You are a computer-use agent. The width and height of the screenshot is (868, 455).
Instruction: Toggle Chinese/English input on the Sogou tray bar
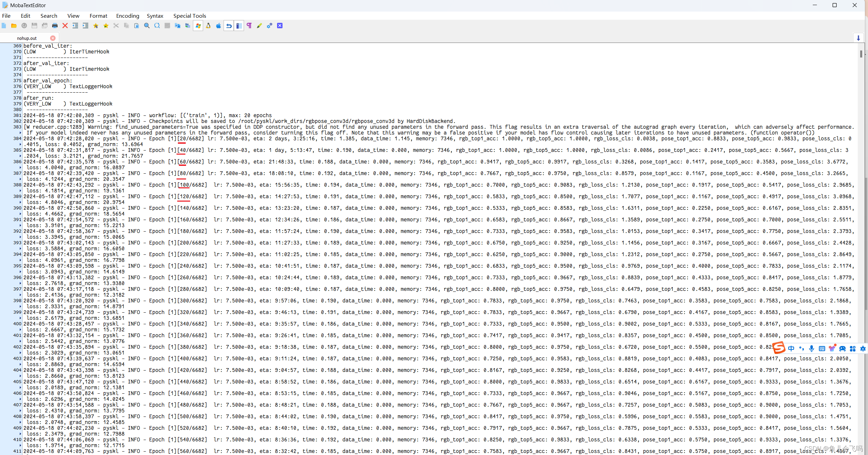pos(791,348)
